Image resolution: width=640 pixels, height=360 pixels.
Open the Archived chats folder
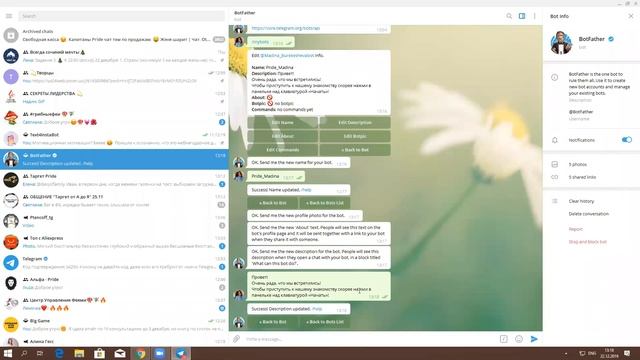pos(114,36)
